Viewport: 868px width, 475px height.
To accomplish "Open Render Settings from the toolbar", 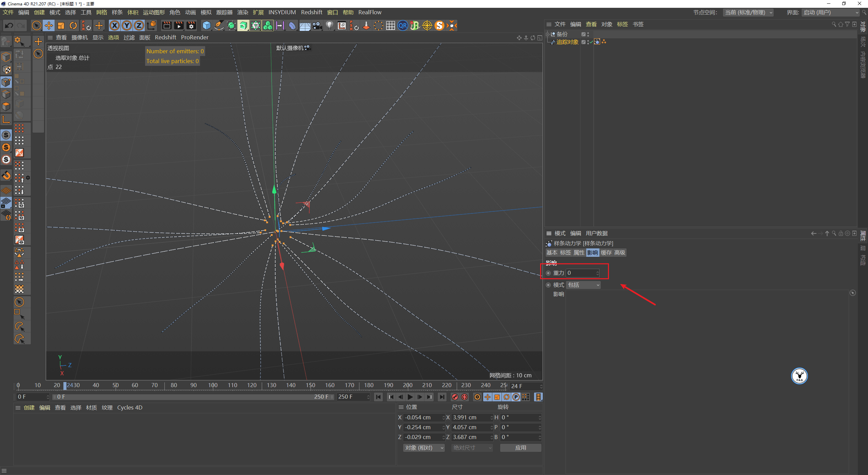I will click(x=191, y=25).
